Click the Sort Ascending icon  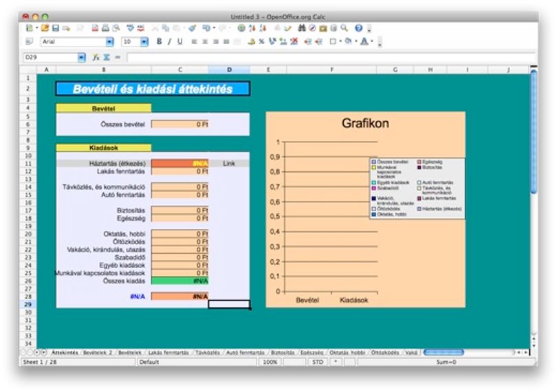[x=252, y=28]
